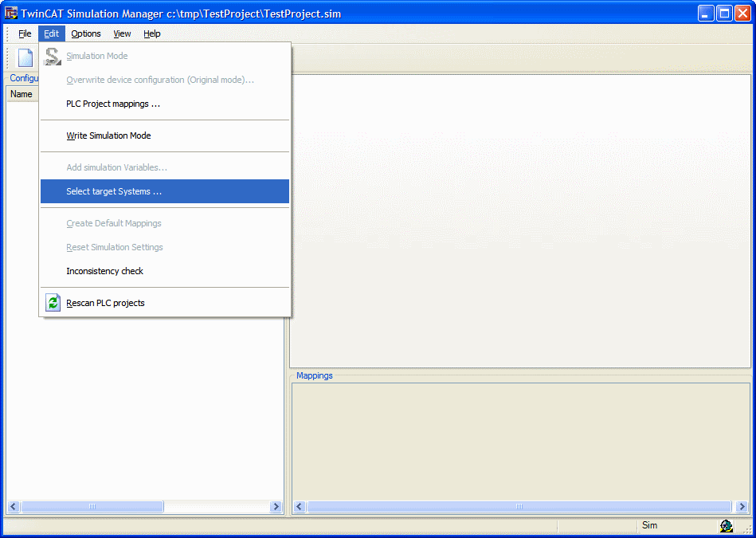Image resolution: width=756 pixels, height=538 pixels.
Task: Choose Select target Systems entry
Action: tap(165, 191)
